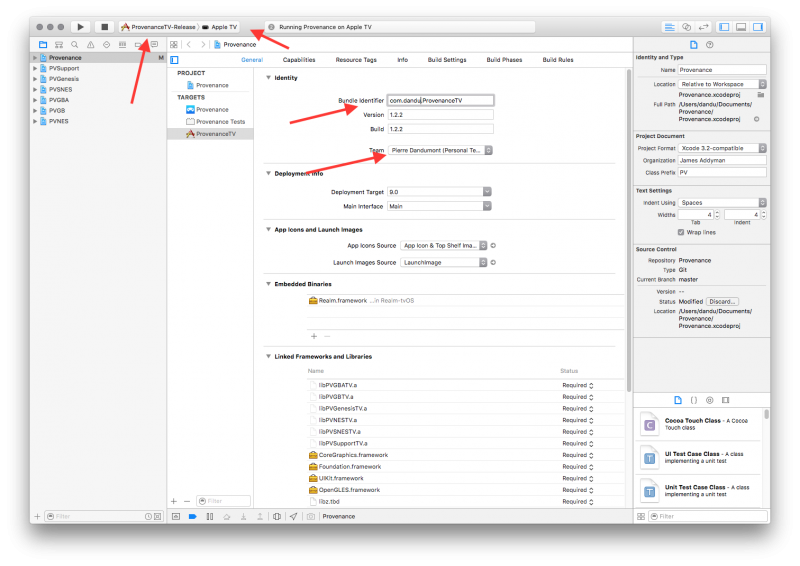The height and width of the screenshot is (566, 800).
Task: Open the Issue navigator warning icon
Action: click(90, 44)
